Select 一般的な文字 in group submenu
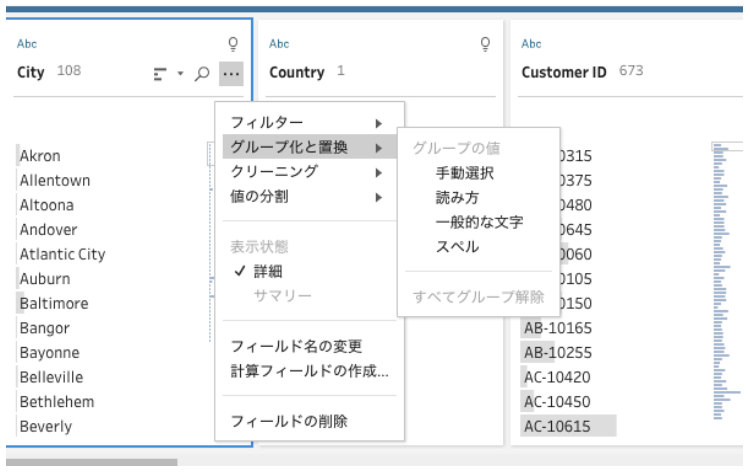This screenshot has width=750, height=475. pos(479,222)
